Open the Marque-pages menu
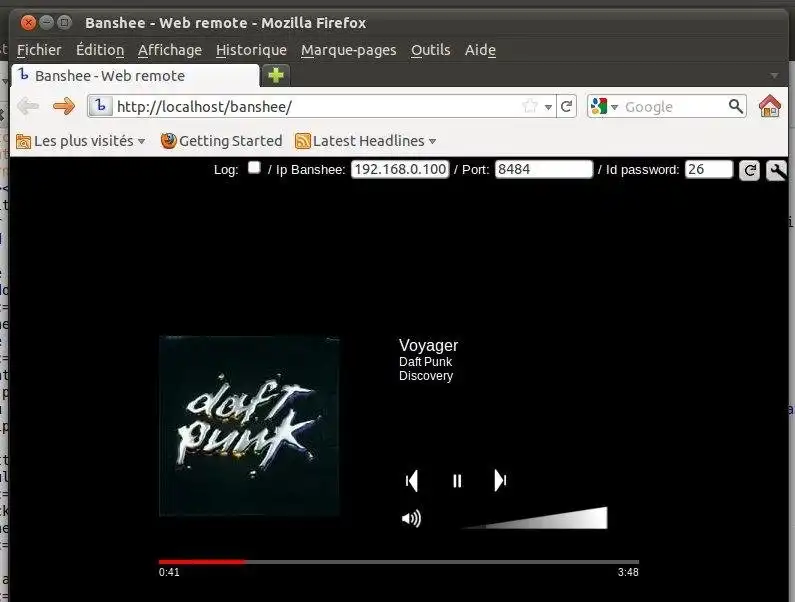Viewport: 795px width, 602px height. click(349, 50)
